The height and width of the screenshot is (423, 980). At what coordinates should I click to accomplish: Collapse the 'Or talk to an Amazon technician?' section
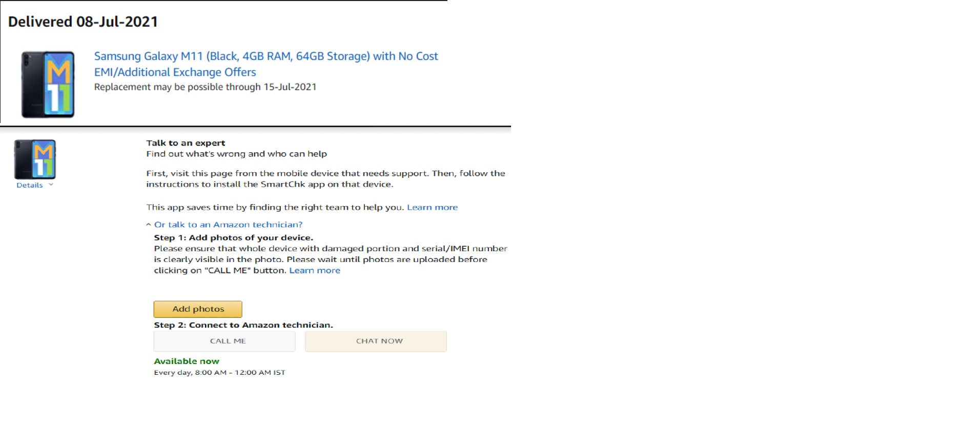click(228, 225)
